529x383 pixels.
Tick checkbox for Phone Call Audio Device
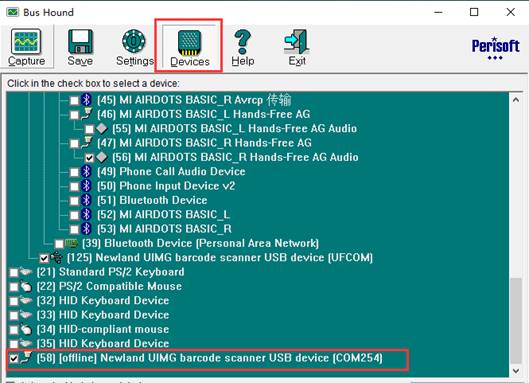click(x=74, y=172)
